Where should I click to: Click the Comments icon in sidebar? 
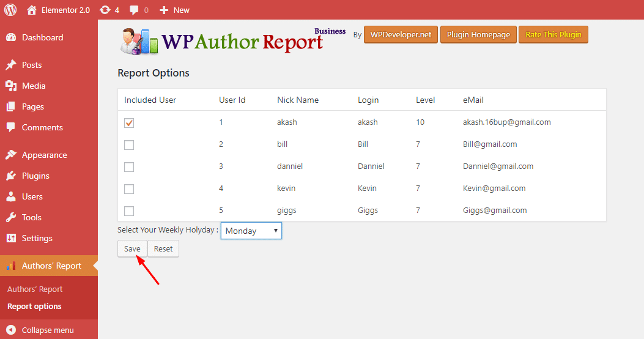[11, 127]
